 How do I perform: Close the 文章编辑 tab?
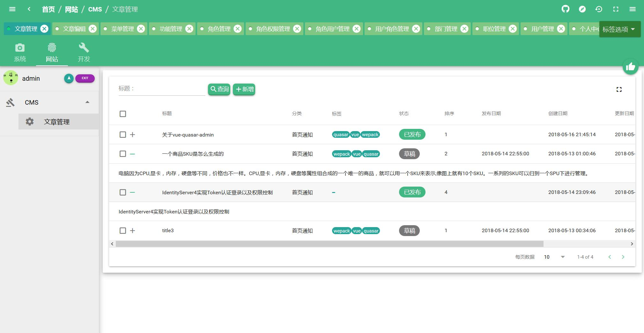93,29
